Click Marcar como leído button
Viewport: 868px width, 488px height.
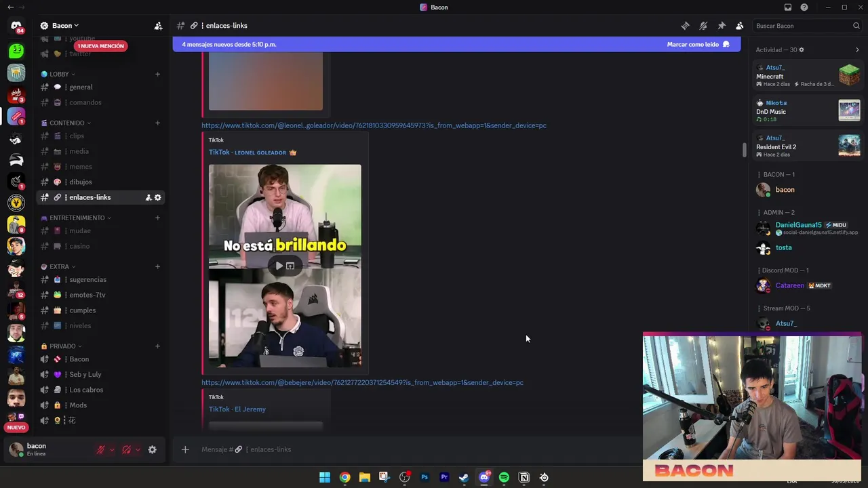698,44
